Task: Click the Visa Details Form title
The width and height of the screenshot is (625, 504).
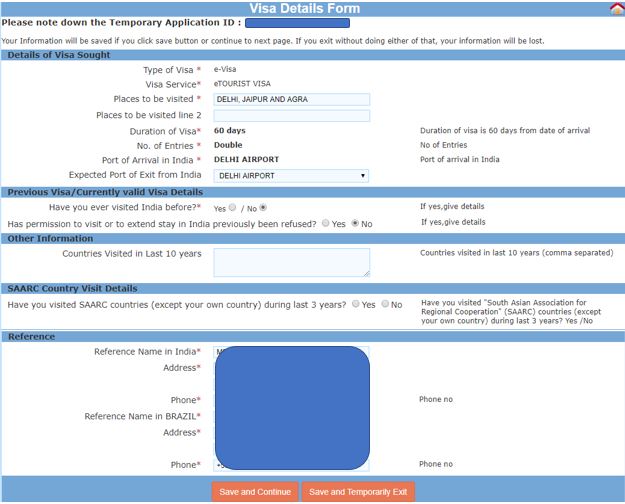Action: [x=305, y=8]
